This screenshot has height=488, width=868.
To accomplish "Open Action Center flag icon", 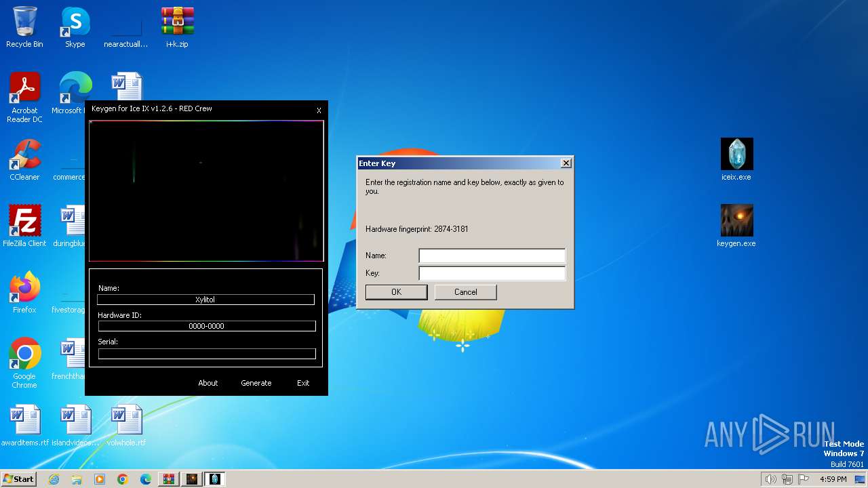I will pos(802,479).
